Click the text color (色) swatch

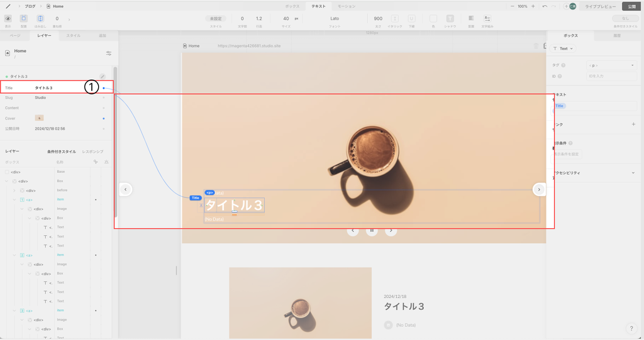point(433,19)
